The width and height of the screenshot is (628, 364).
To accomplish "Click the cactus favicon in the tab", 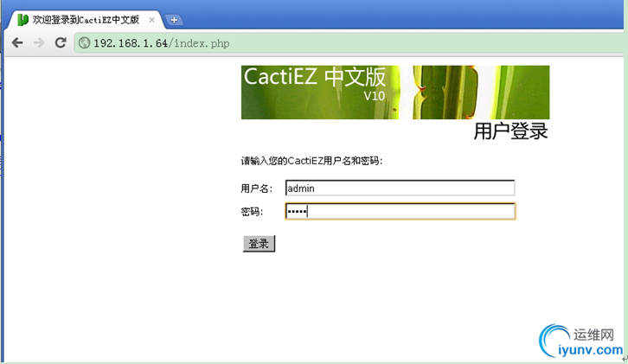I will click(x=22, y=20).
